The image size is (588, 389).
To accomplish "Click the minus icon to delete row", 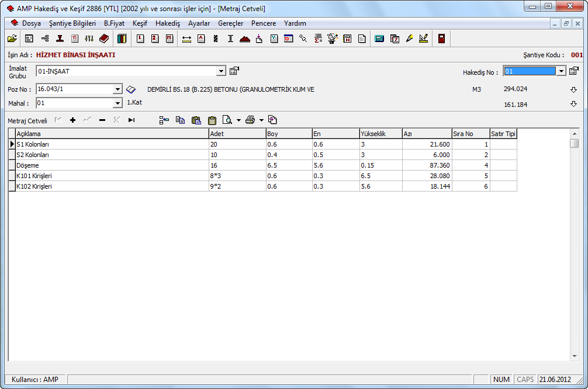I will (x=102, y=120).
